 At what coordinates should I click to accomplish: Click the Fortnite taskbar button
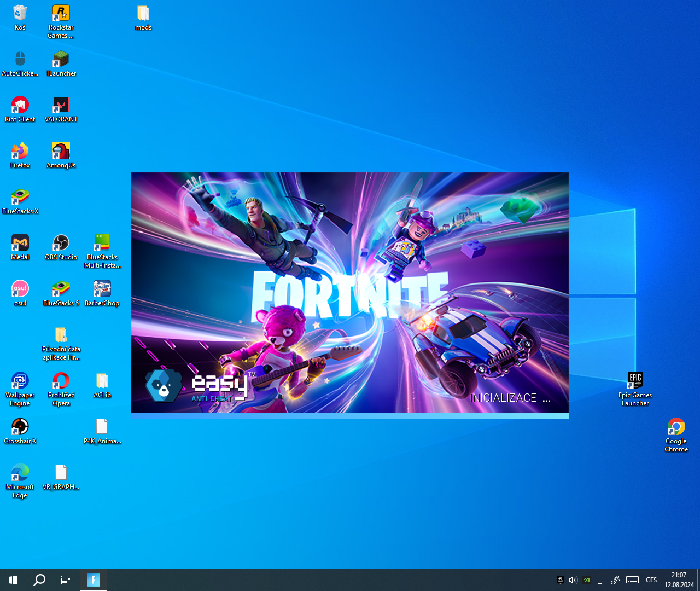[94, 580]
